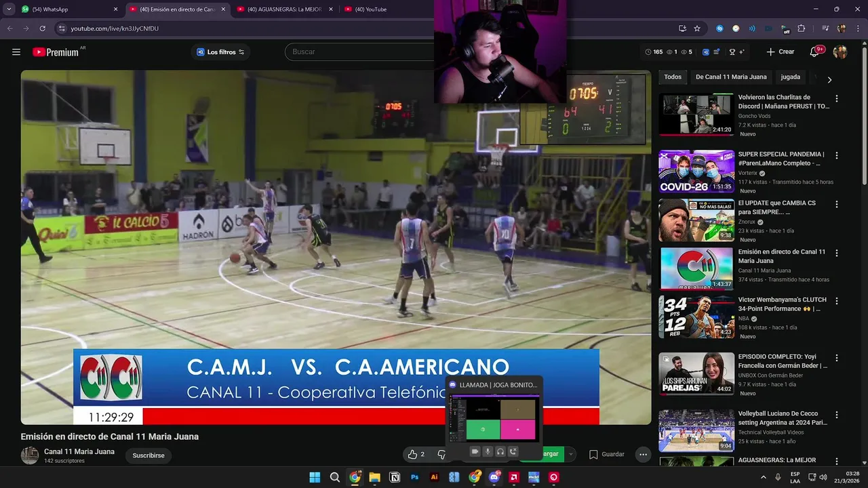
Task: Open the Chrome extensions puzzle icon
Action: pos(801,28)
